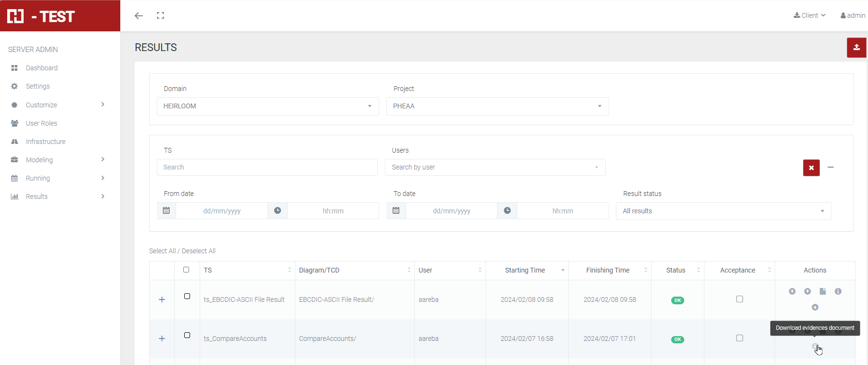The width and height of the screenshot is (868, 365).
Task: Collapse the filter panel with minus icon
Action: [830, 167]
